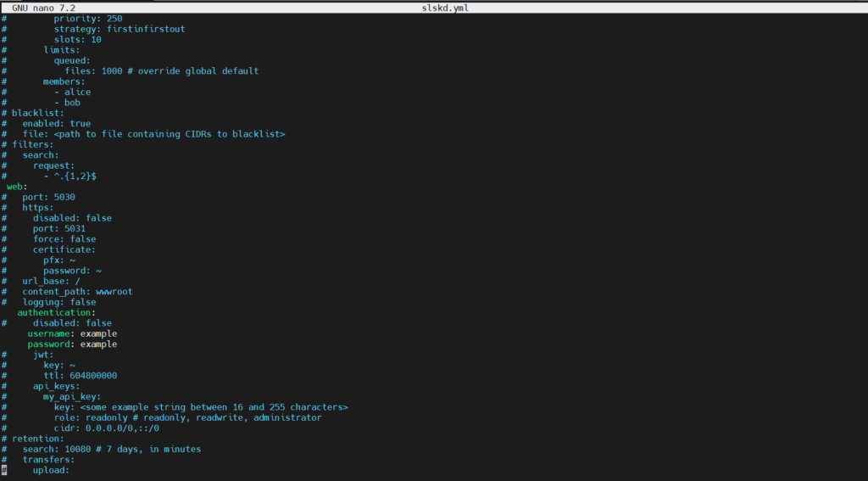Click 'disabled: false' under https

coord(73,218)
